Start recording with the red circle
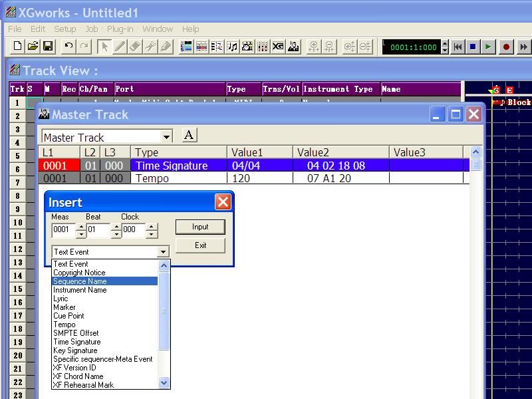 click(x=506, y=47)
